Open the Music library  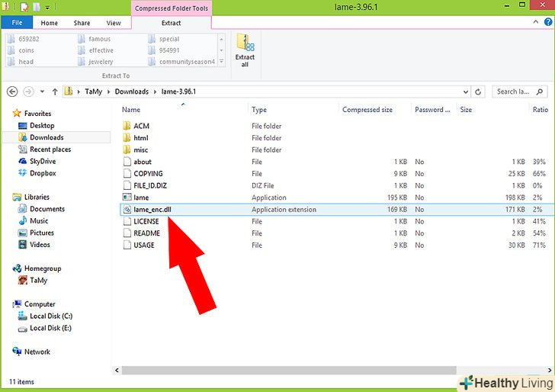(34, 220)
